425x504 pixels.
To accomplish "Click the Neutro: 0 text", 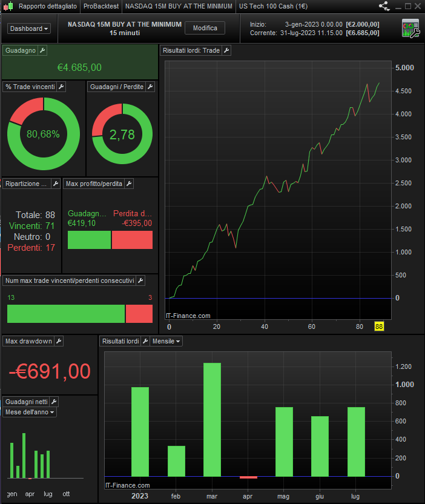I will [x=32, y=237].
